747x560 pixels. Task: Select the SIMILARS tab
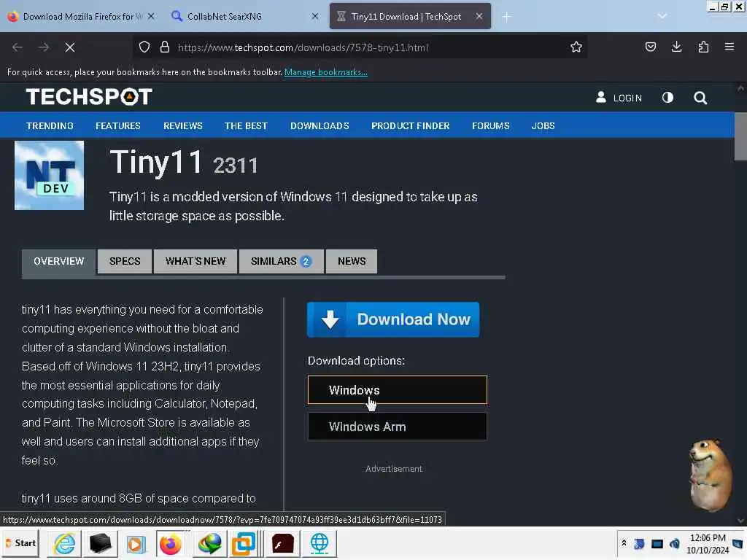281,262
